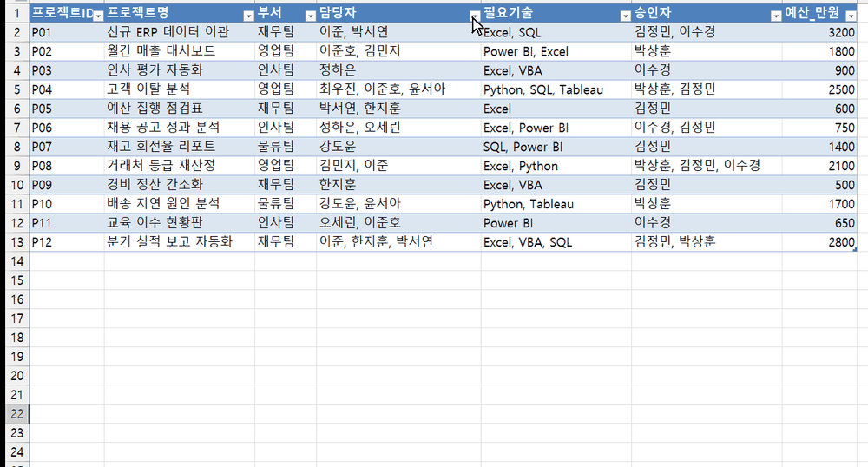Select the 정하은, 오세린 cell
This screenshot has height=467, width=868.
coord(398,128)
